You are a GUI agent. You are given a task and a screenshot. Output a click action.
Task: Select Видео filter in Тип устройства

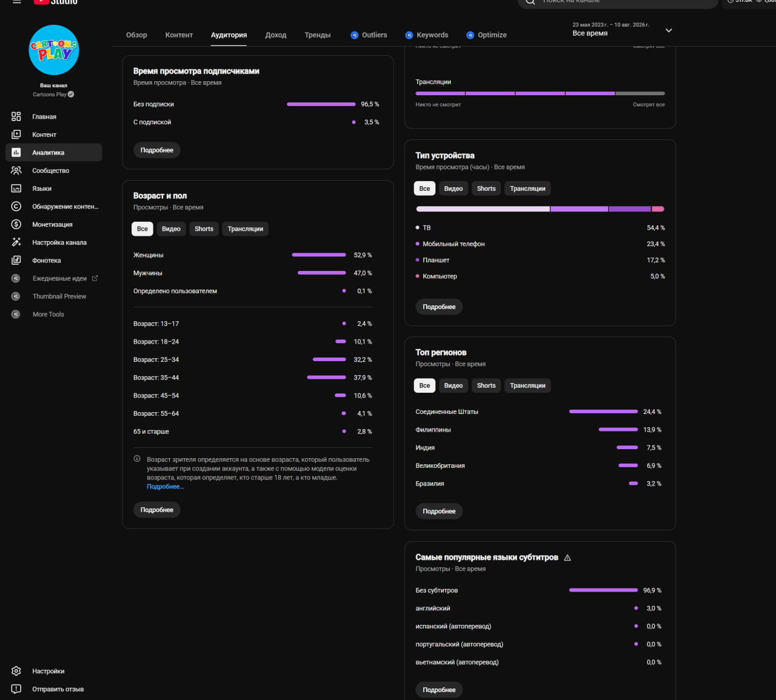click(x=453, y=188)
